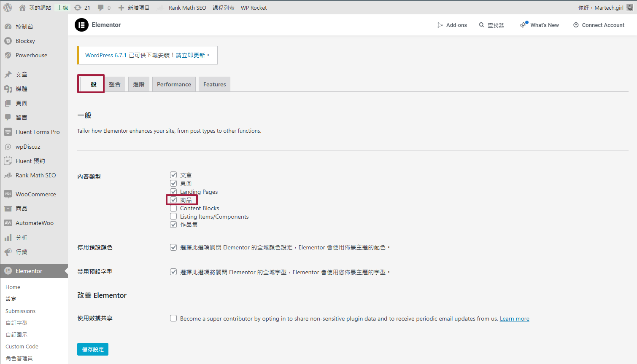Enable the 使用數據共享 data sharing checkbox

pos(173,318)
